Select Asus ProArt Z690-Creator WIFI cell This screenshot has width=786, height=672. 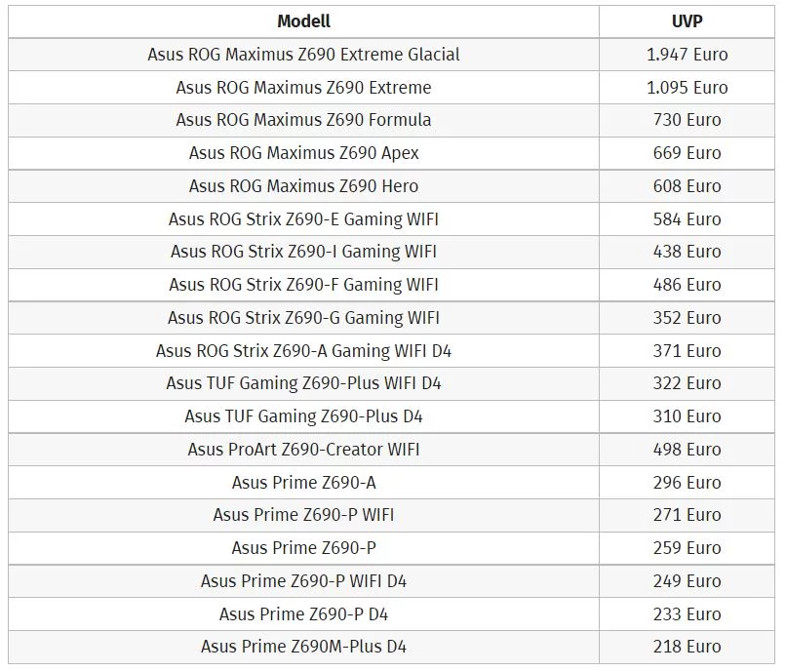click(x=303, y=450)
